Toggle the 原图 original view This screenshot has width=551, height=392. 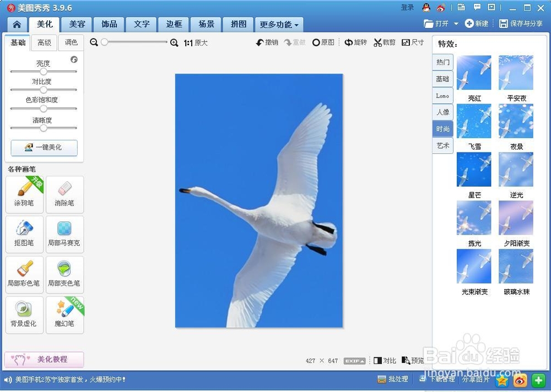point(323,42)
